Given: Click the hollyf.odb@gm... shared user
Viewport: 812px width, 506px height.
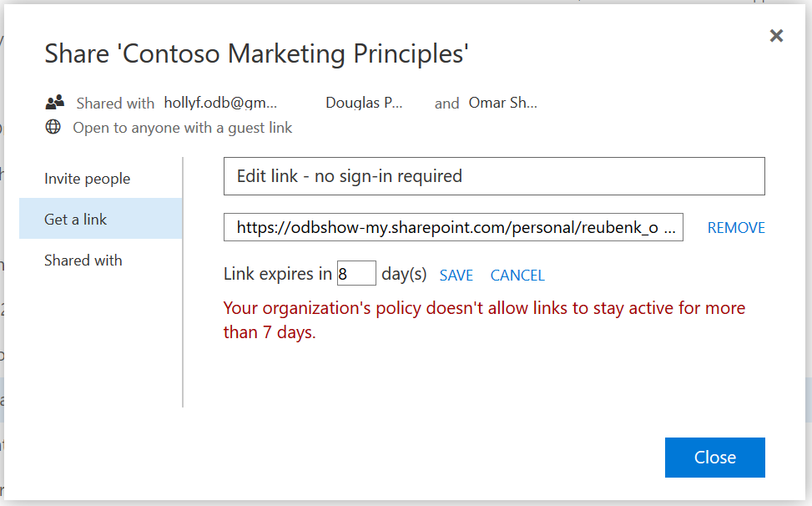Looking at the screenshot, I should [220, 104].
